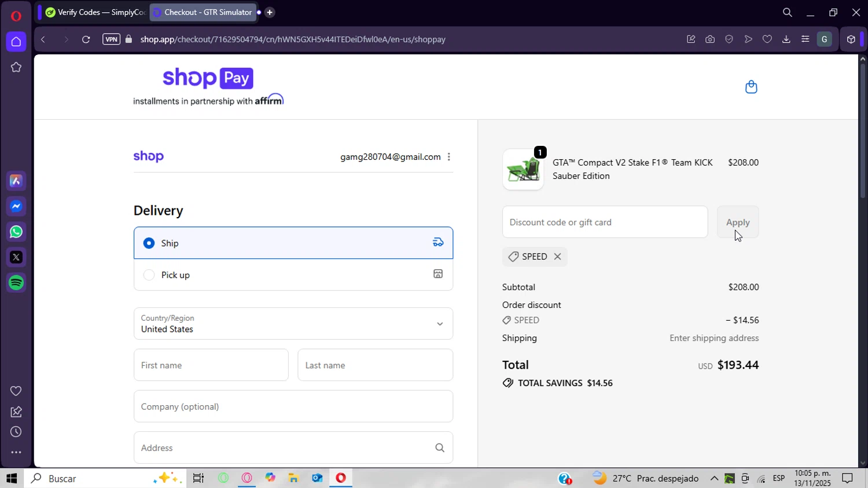This screenshot has width=868, height=488.
Task: Open Messenger in the sidebar
Action: 16,207
